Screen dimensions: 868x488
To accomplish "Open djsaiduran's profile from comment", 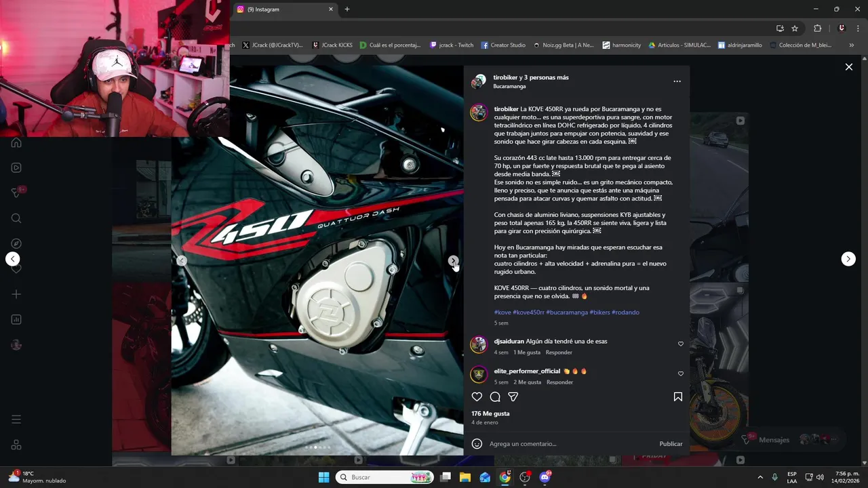I will pyautogui.click(x=509, y=342).
